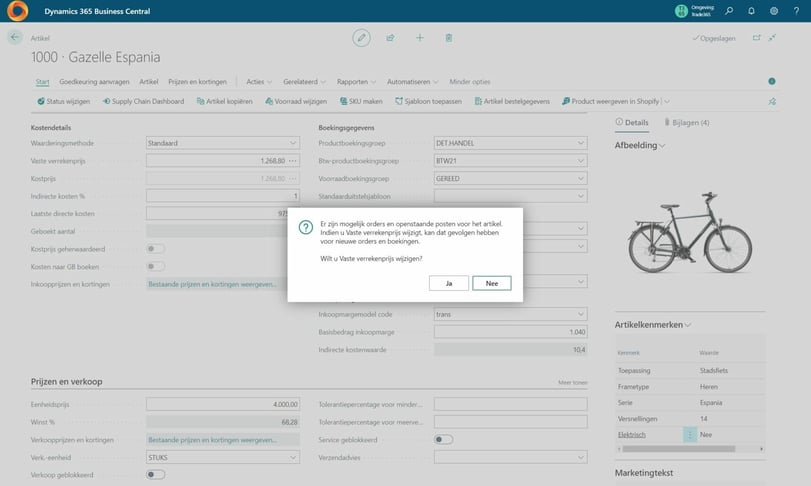Open the Acties menu
811x486 pixels.
click(259, 82)
